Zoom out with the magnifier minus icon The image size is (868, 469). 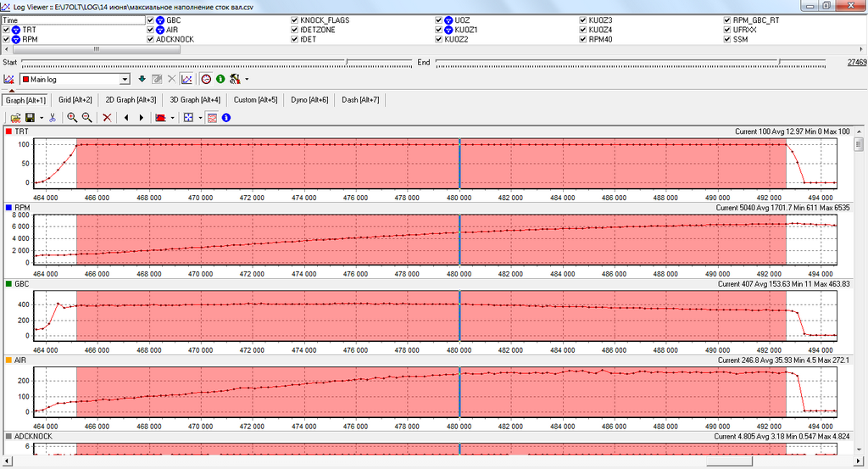86,118
